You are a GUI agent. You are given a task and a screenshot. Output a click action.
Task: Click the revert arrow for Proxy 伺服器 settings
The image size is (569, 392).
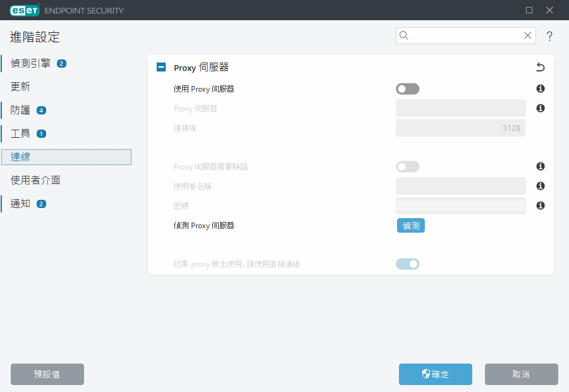(540, 67)
